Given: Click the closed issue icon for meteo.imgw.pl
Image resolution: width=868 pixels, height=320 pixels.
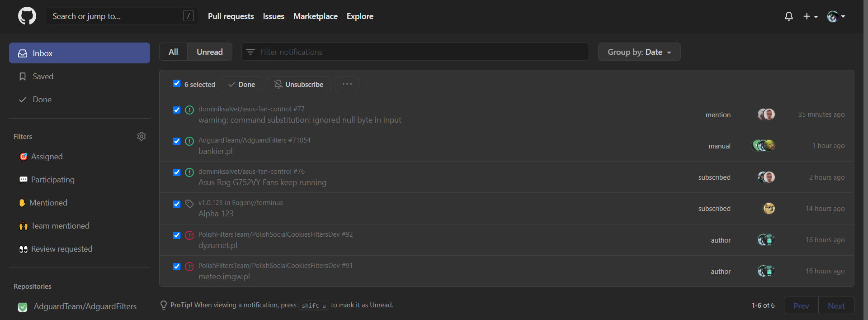Looking at the screenshot, I should pyautogui.click(x=189, y=267).
